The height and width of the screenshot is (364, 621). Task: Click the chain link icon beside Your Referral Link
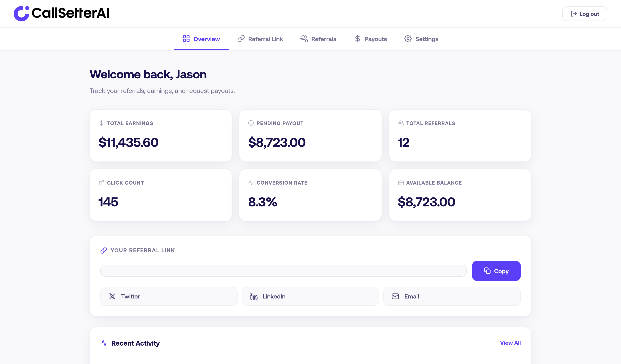click(103, 250)
